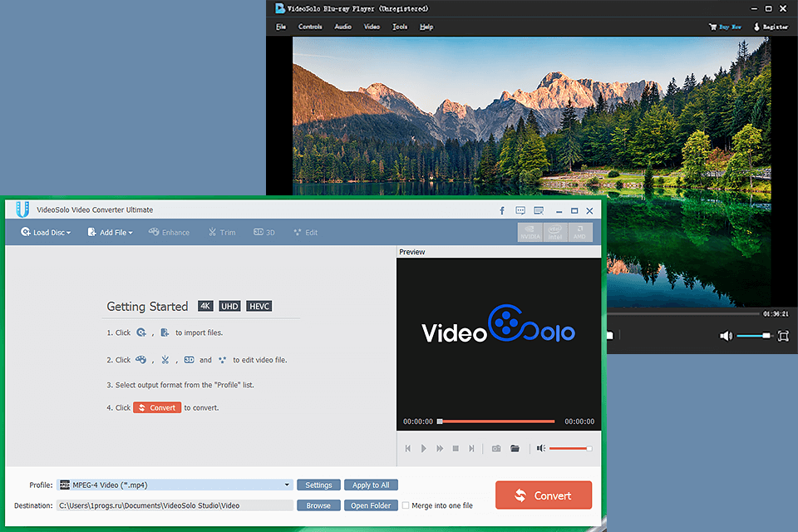Click the Apply to All button
798x532 pixels.
coord(371,485)
